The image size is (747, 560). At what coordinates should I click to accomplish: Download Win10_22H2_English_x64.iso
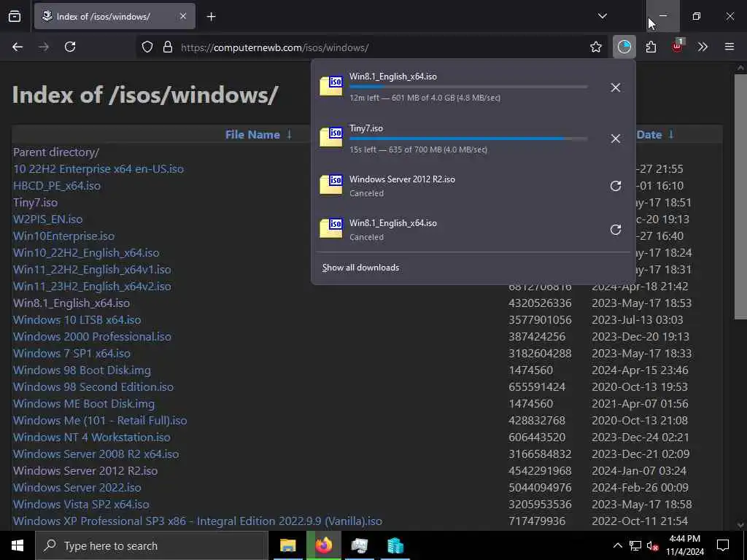point(86,253)
